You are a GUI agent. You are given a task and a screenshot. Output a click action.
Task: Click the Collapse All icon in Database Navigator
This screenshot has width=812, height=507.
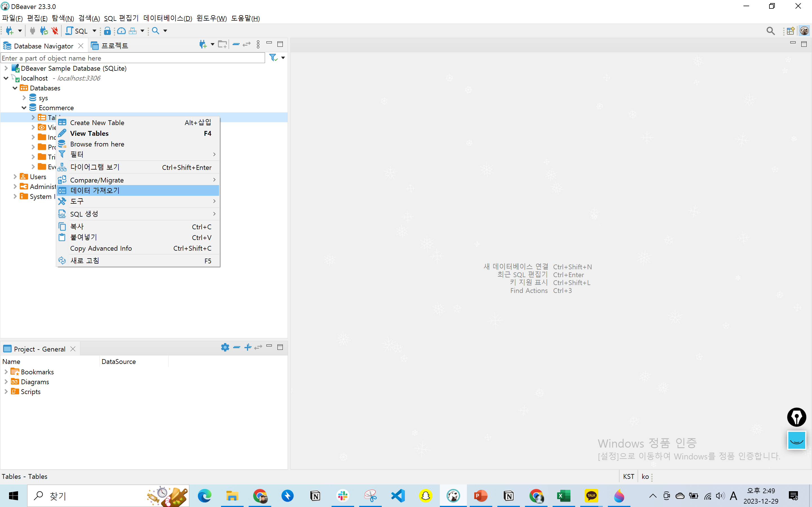pyautogui.click(x=236, y=44)
